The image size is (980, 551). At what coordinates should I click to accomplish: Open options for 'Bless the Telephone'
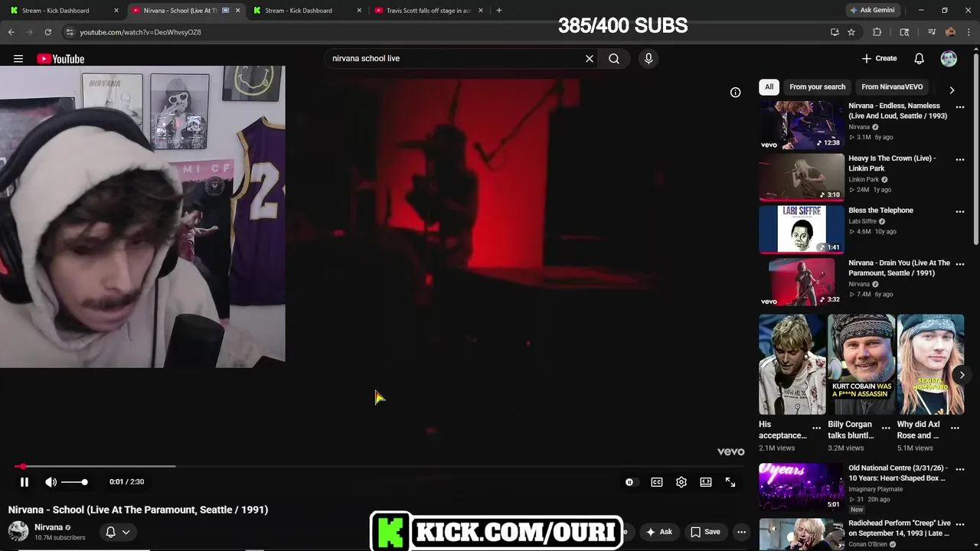(960, 211)
